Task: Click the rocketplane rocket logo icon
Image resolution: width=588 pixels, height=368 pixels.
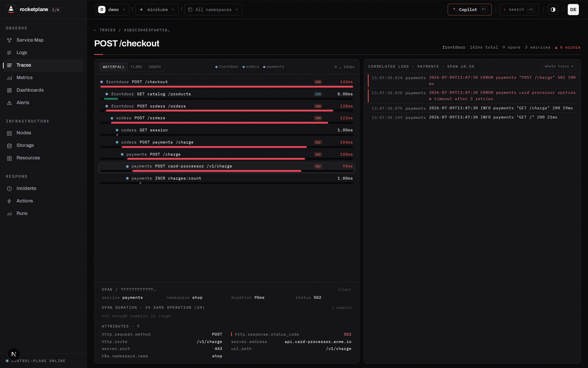Action: click(11, 10)
